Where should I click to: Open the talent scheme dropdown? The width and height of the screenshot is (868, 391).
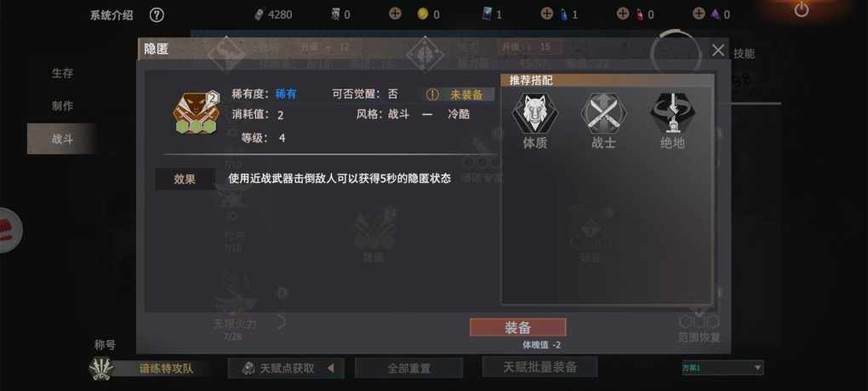point(722,368)
